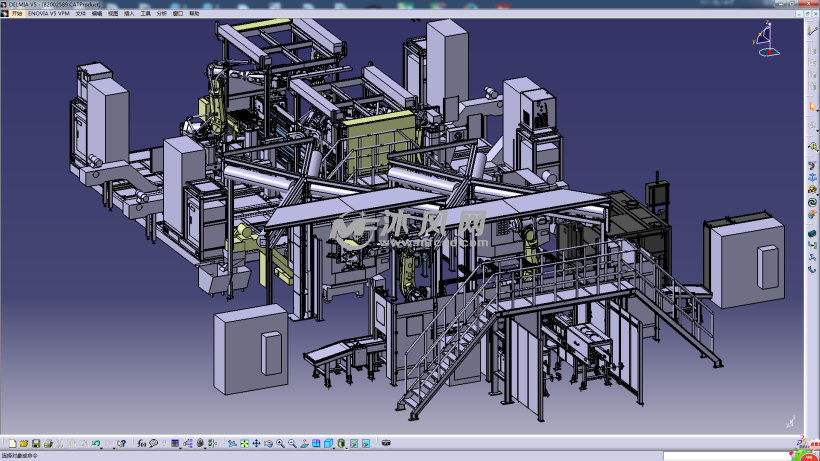Click the Fit All In view icon

pos(244,443)
